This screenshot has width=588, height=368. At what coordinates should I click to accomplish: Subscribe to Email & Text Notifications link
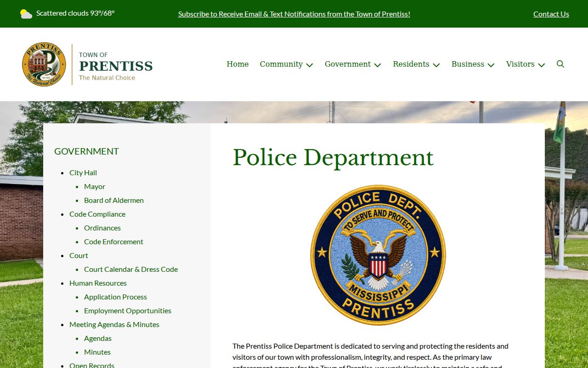point(294,14)
